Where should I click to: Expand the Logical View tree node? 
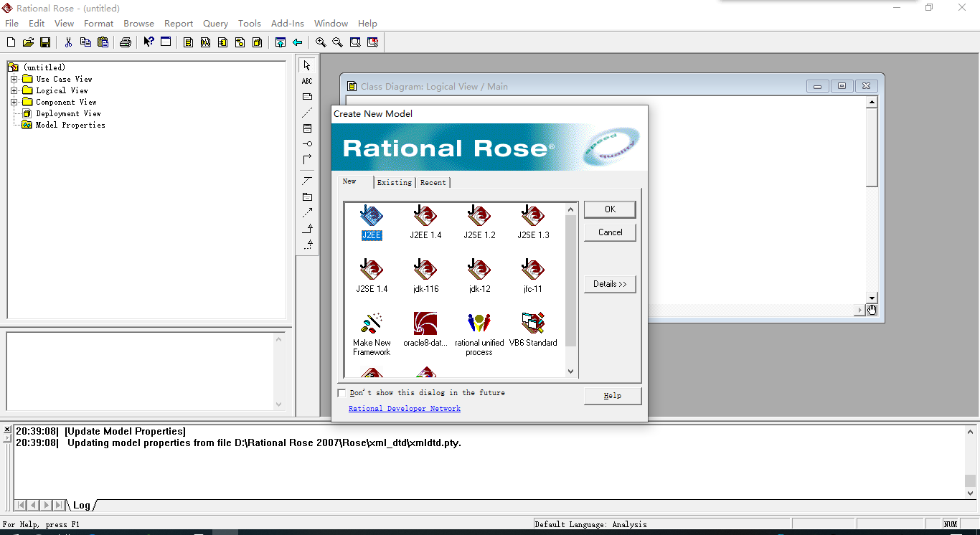(x=15, y=90)
